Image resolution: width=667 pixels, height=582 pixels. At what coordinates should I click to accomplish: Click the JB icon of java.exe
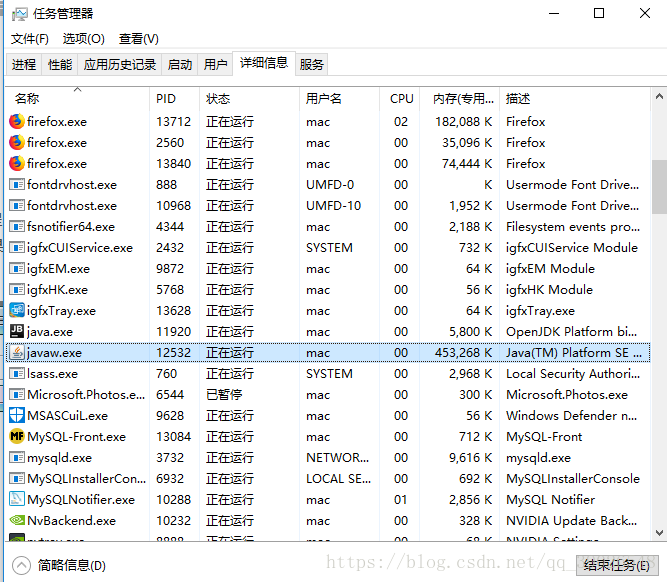click(17, 331)
